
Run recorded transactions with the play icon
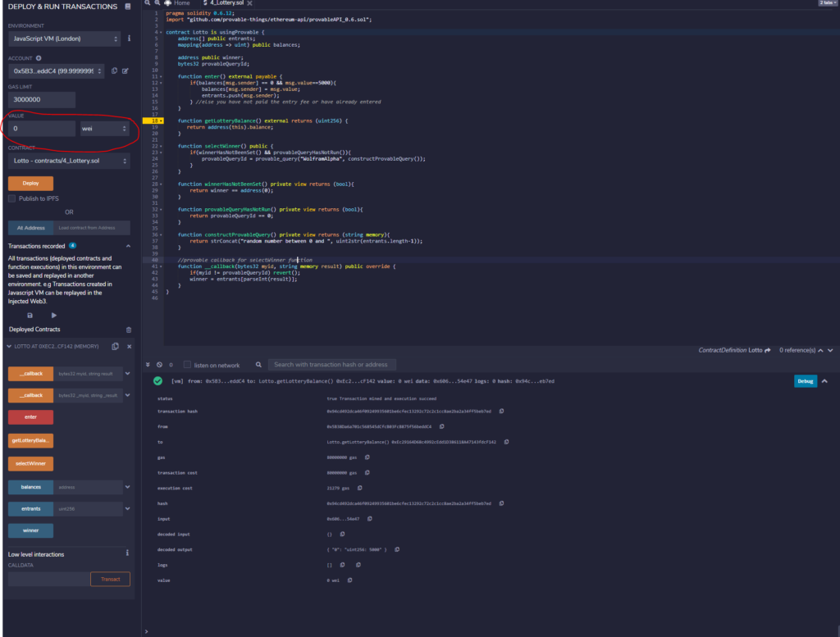click(54, 315)
